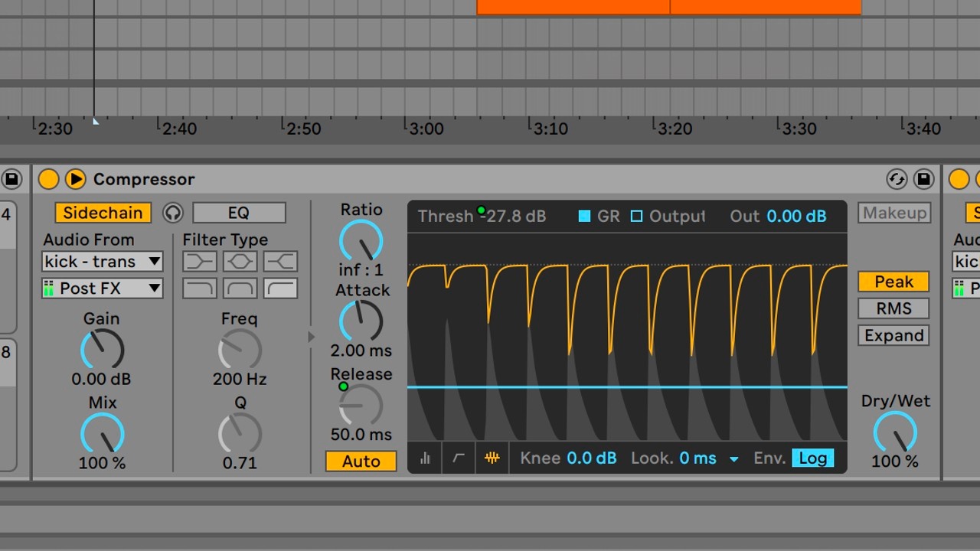Enable the Makeup gain button
Screen dimensions: 980x551
click(x=894, y=213)
